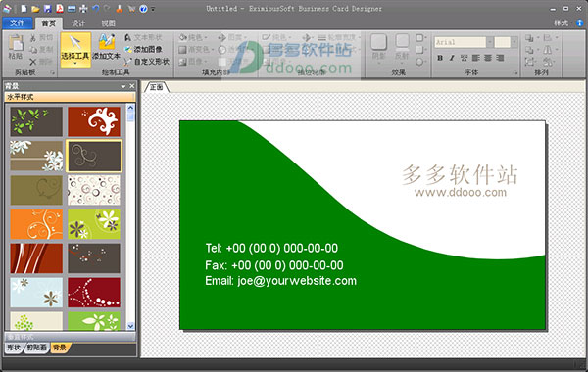
Task: Undo last action with blue arrow
Action: coord(95,9)
